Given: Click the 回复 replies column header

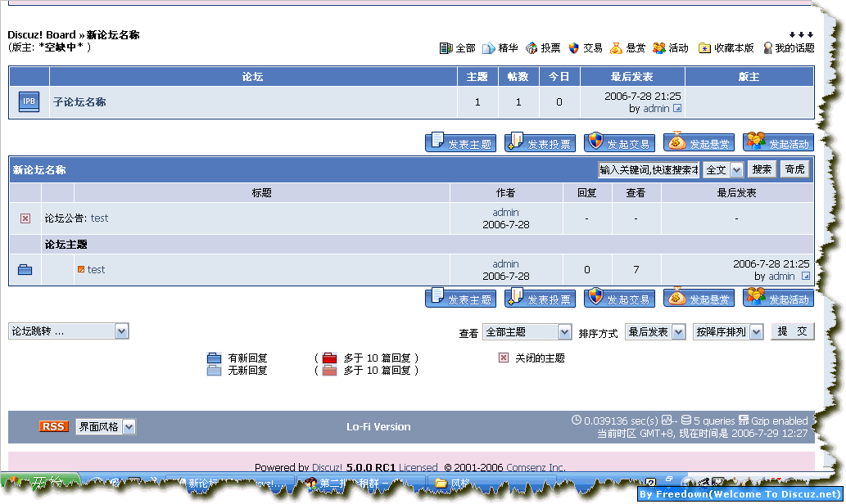Looking at the screenshot, I should coord(587,192).
